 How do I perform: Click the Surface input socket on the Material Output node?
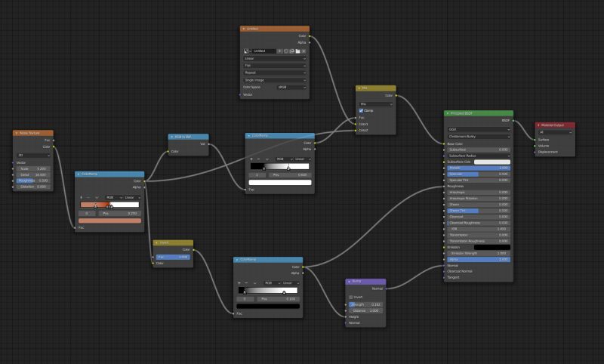click(535, 140)
